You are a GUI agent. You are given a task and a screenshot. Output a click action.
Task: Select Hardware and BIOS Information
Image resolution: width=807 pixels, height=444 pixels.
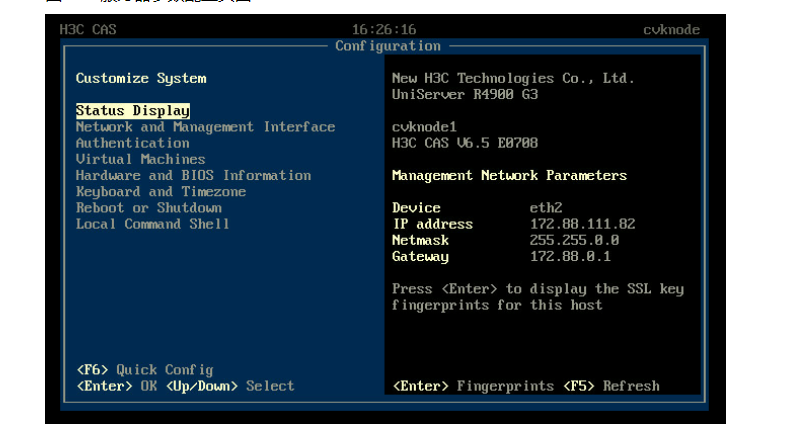[193, 175]
